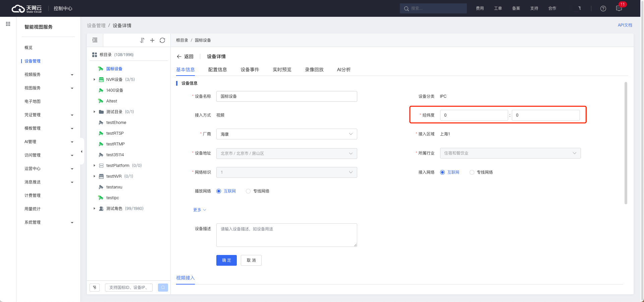Refresh the device tree
The image size is (644, 302).
162,40
